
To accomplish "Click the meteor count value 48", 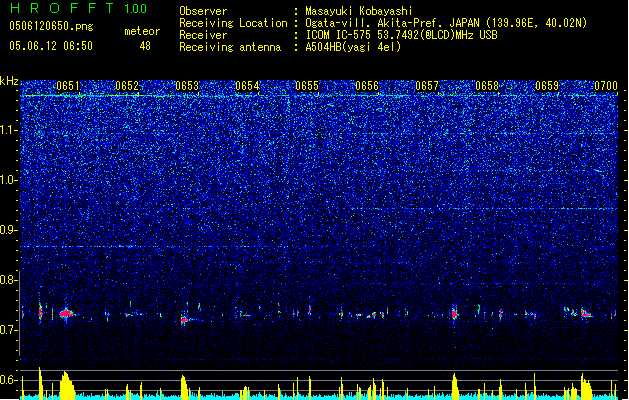I will pos(145,46).
